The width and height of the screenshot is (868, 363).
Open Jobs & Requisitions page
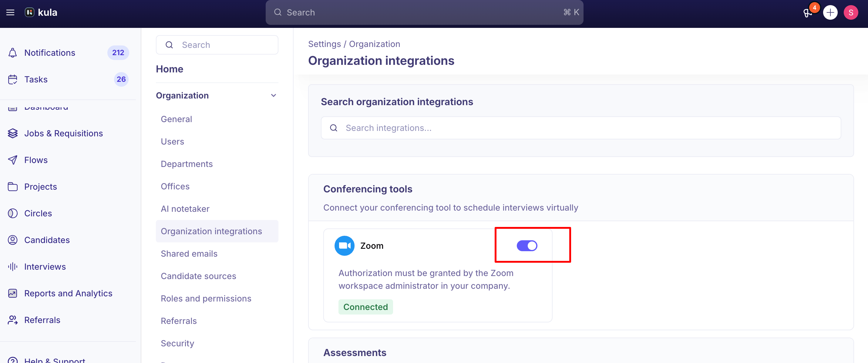click(x=63, y=133)
